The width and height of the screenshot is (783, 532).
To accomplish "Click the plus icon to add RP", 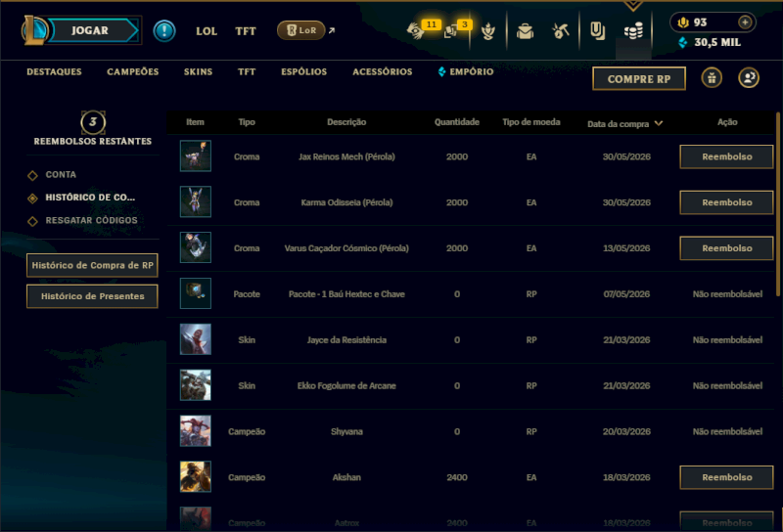I will pyautogui.click(x=745, y=22).
